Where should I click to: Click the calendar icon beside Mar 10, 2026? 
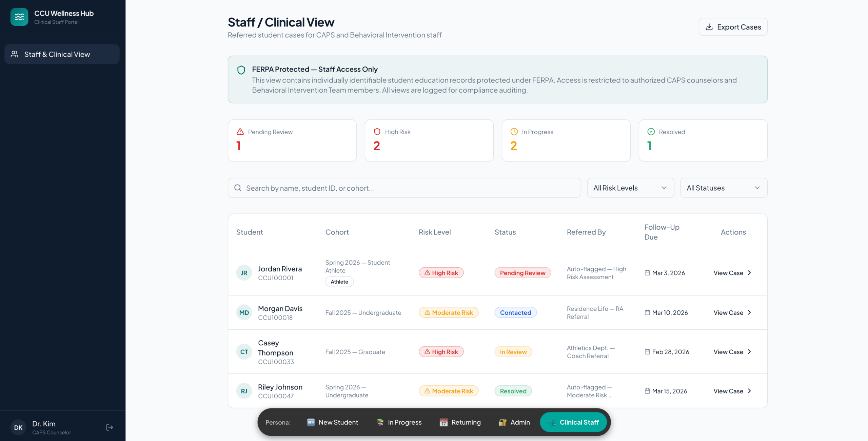coord(647,312)
